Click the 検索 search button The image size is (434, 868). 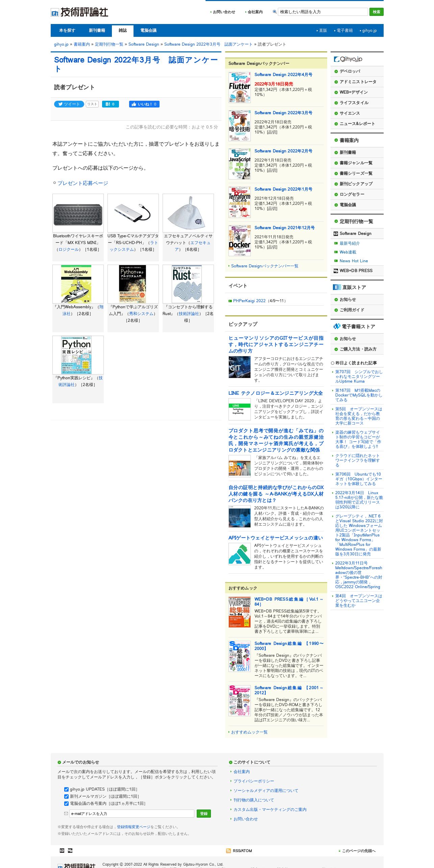[377, 12]
